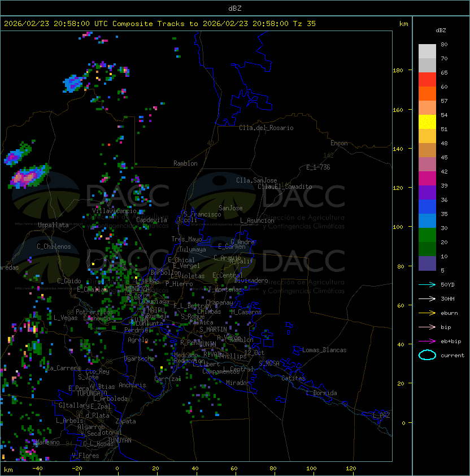Click the 'C_Guido' map label
This screenshot has width=470, height=476.
69,281
